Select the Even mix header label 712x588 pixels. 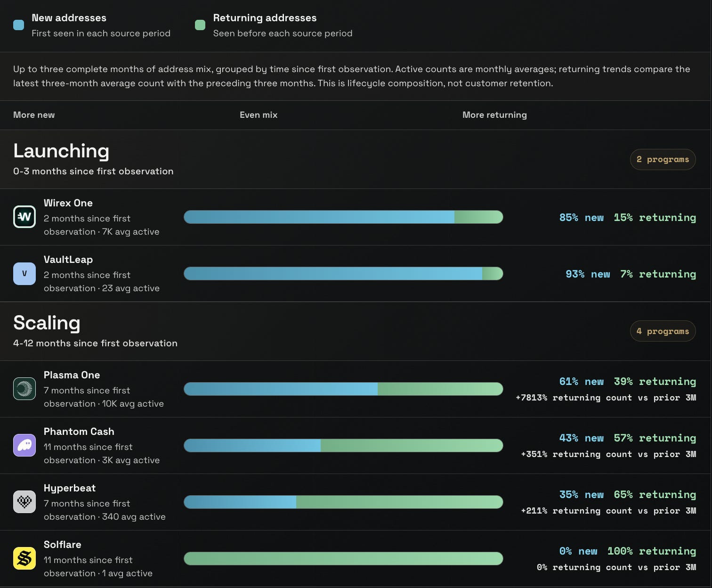[x=259, y=115]
